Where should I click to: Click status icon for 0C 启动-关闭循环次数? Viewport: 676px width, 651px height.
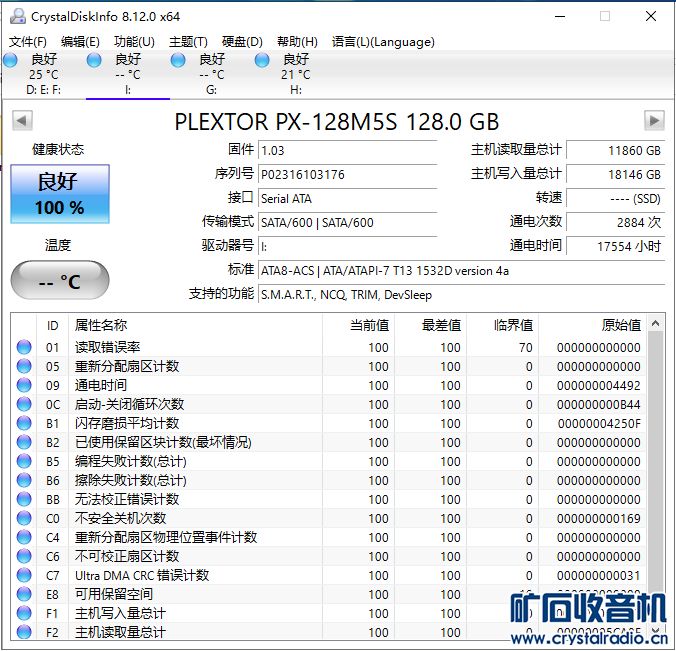click(x=24, y=404)
